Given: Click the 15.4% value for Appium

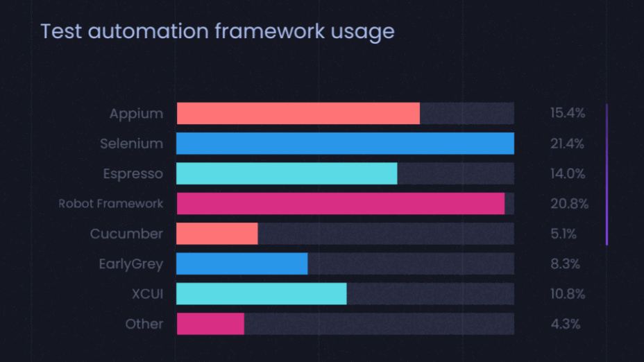Looking at the screenshot, I should (568, 114).
